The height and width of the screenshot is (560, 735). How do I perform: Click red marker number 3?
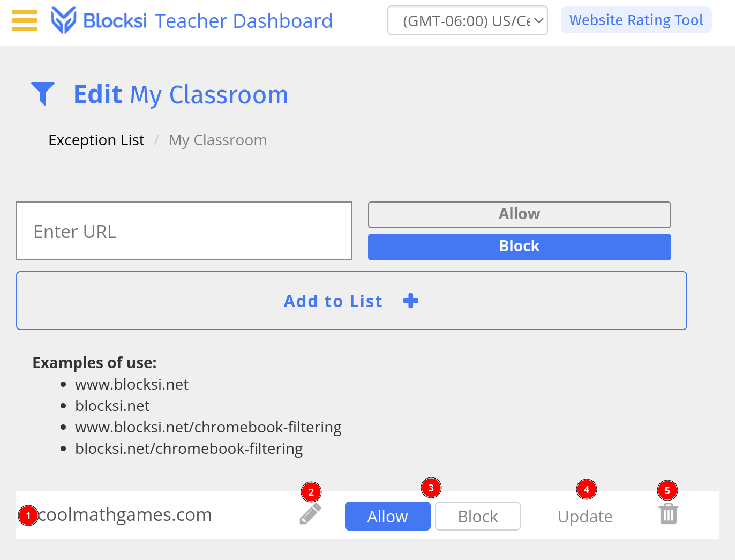click(431, 488)
